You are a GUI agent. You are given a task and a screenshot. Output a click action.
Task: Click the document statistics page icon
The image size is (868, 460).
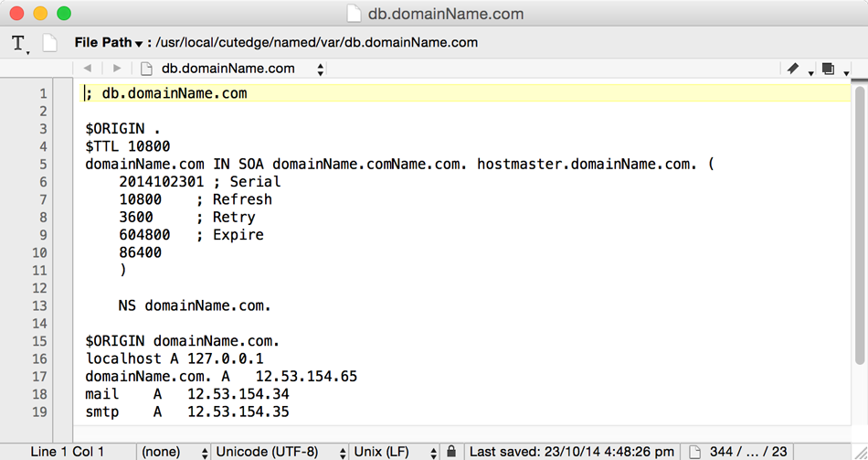[x=695, y=452]
